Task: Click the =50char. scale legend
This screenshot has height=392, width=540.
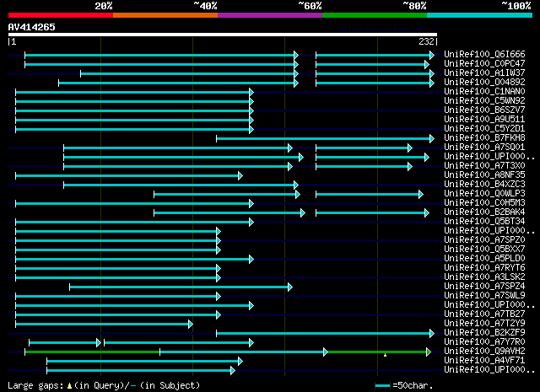Action: pyautogui.click(x=403, y=385)
